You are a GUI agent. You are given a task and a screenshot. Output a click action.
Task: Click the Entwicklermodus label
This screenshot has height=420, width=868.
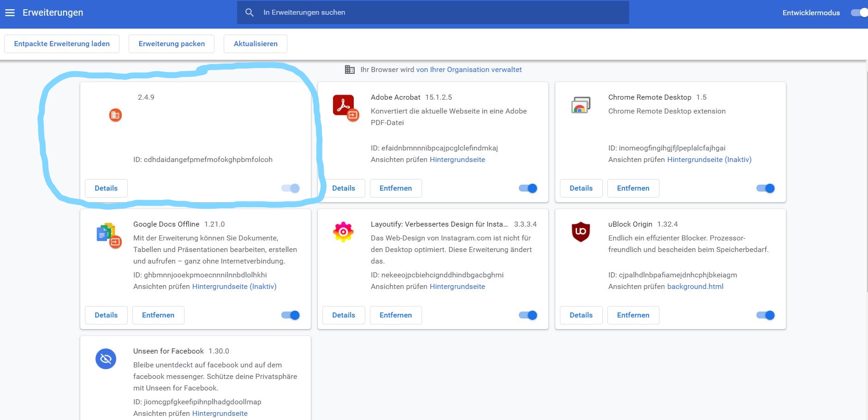point(811,13)
